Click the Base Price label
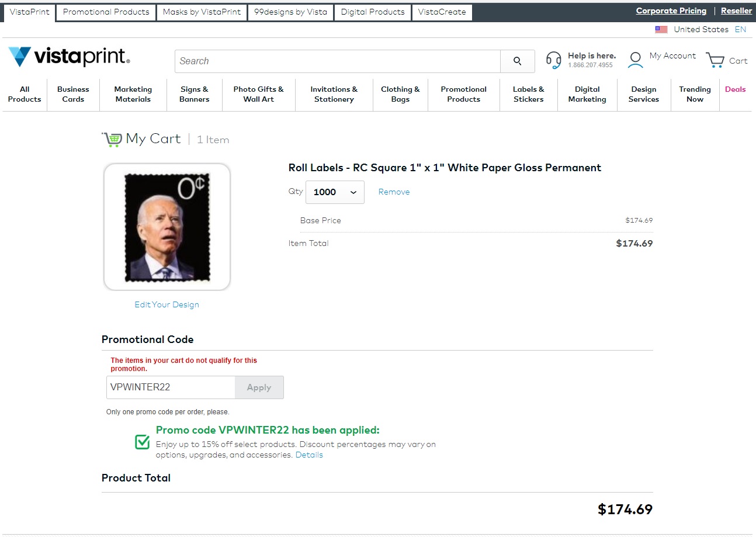The height and width of the screenshot is (537, 756). pyautogui.click(x=321, y=220)
